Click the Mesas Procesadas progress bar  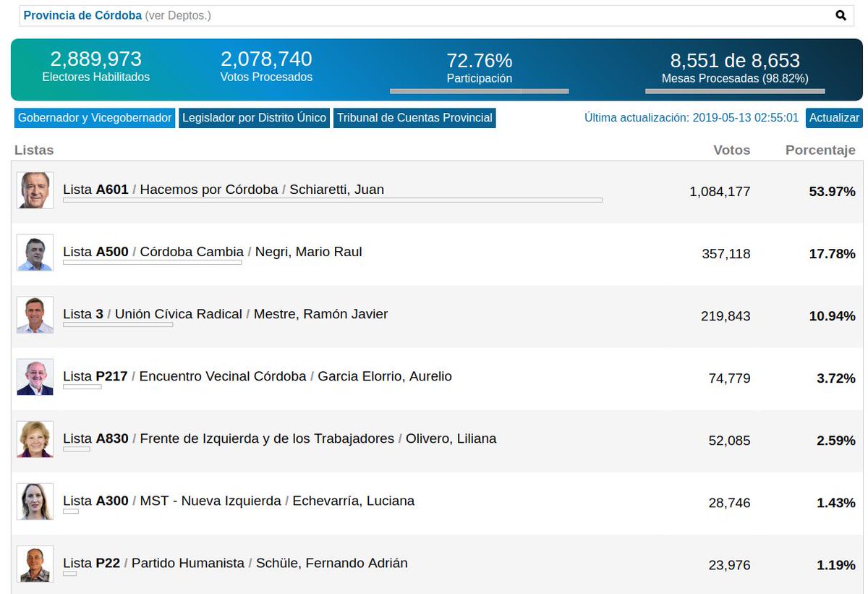click(735, 91)
